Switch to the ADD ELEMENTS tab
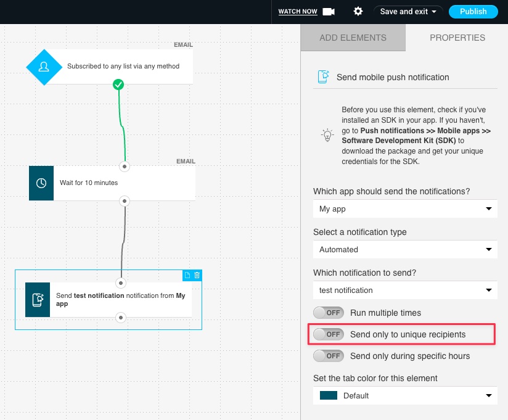This screenshot has width=508, height=420. pos(353,38)
